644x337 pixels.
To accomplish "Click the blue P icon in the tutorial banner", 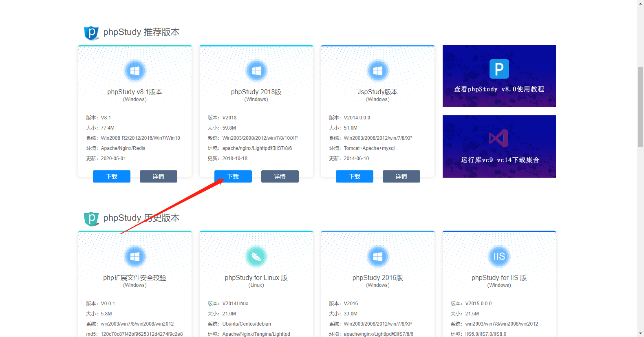I will [499, 69].
